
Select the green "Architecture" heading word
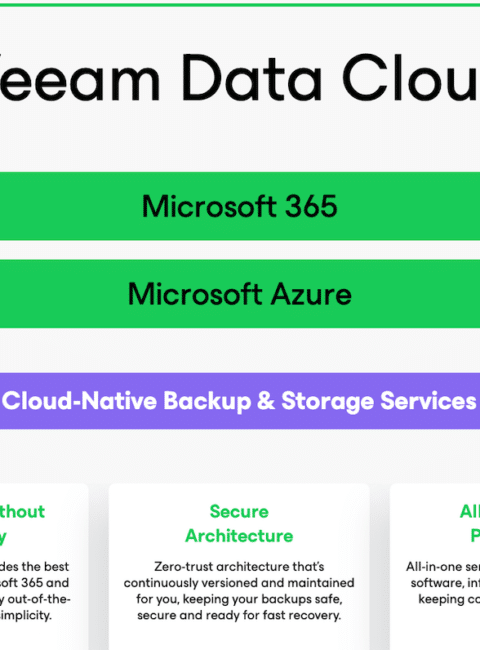coord(239,536)
